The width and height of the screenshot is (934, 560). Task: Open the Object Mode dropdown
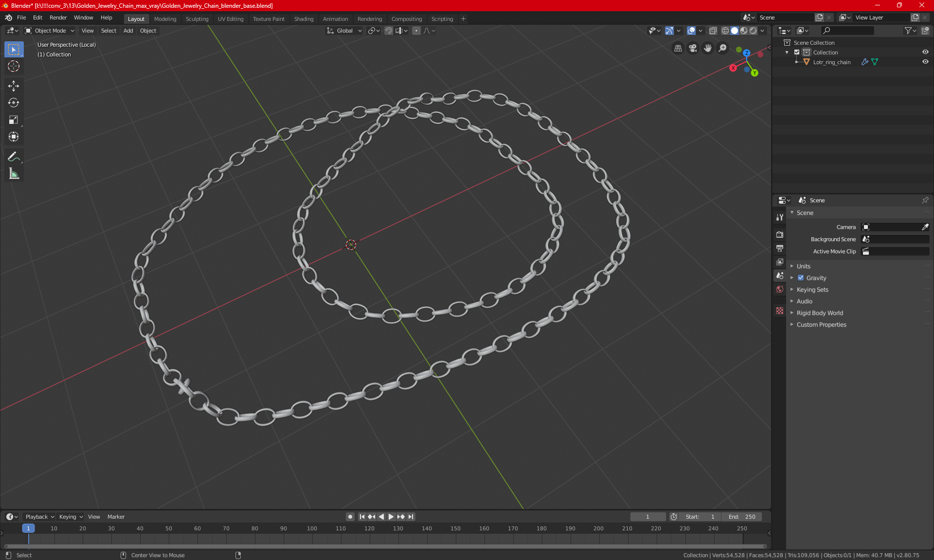[50, 31]
